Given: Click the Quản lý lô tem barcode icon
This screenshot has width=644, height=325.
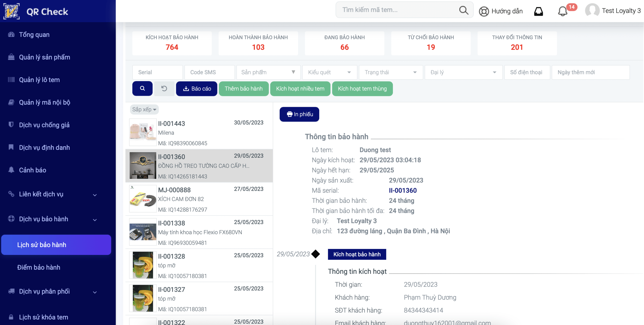Looking at the screenshot, I should pyautogui.click(x=11, y=80).
